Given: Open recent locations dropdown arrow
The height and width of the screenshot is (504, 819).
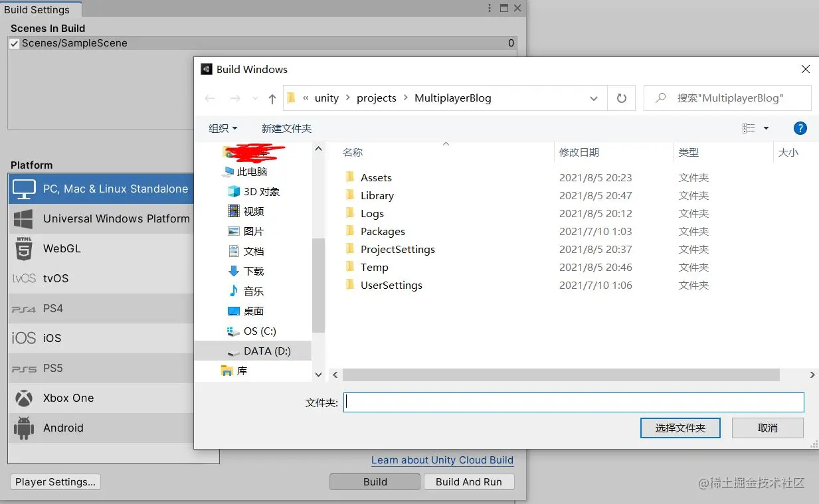Looking at the screenshot, I should pos(255,99).
